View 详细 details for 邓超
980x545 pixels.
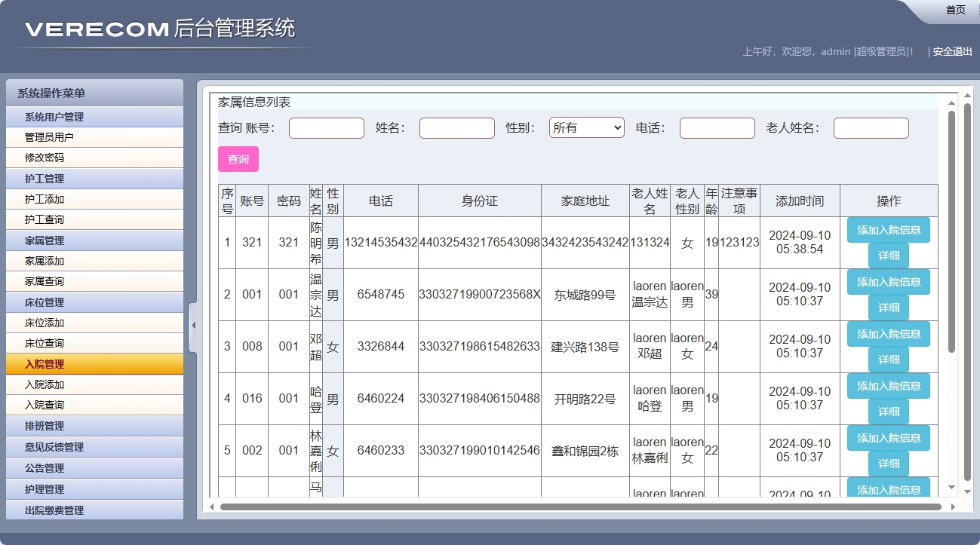tap(888, 360)
